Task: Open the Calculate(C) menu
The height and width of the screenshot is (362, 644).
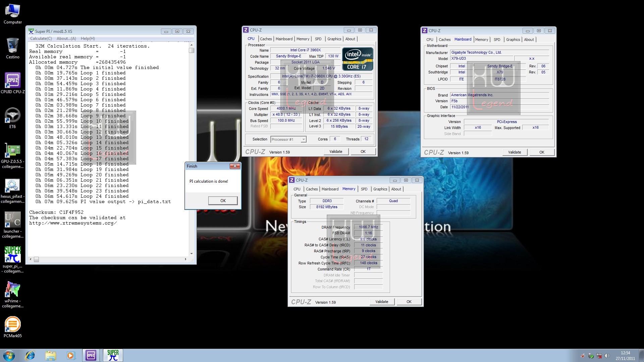Action: 41,39
